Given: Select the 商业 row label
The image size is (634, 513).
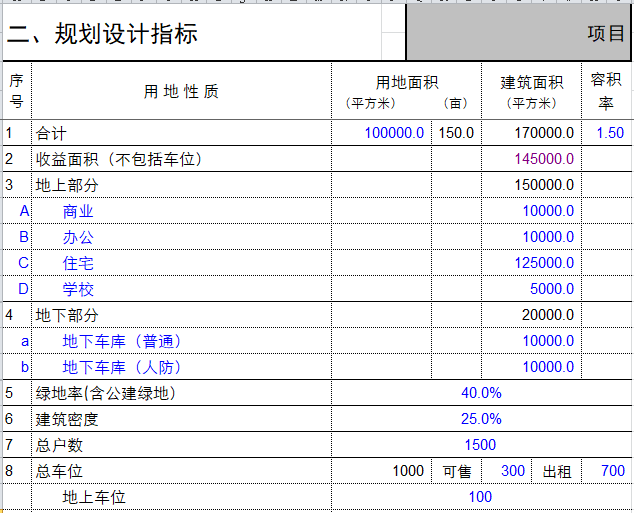Looking at the screenshot, I should pyautogui.click(x=78, y=211).
